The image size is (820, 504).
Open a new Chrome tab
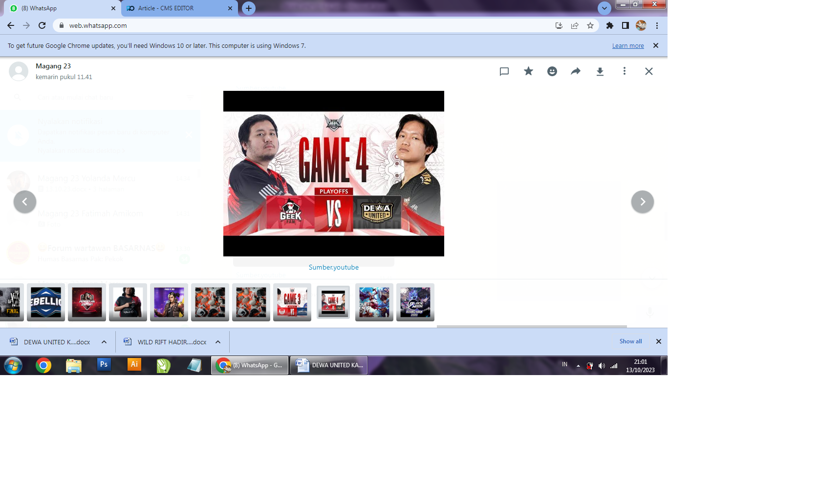coord(249,8)
